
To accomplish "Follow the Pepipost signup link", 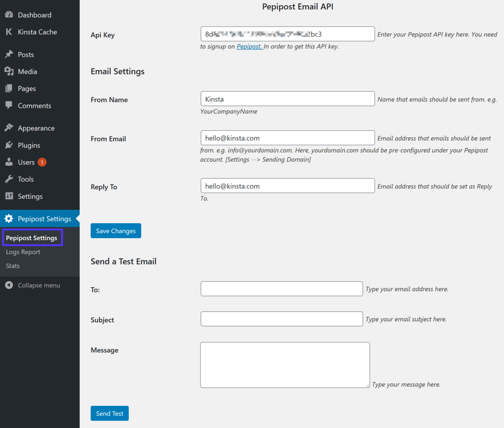I will pyautogui.click(x=249, y=46).
